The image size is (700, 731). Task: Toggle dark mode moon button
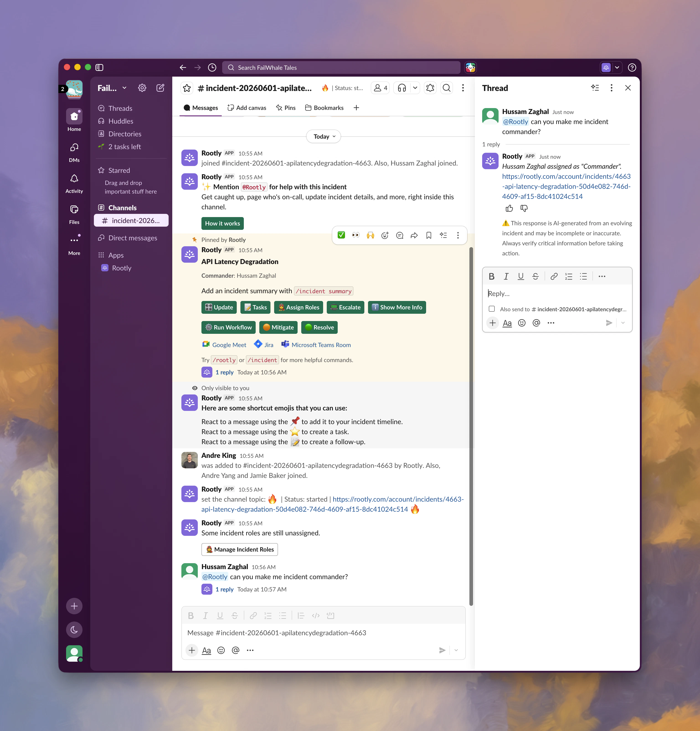tap(74, 630)
